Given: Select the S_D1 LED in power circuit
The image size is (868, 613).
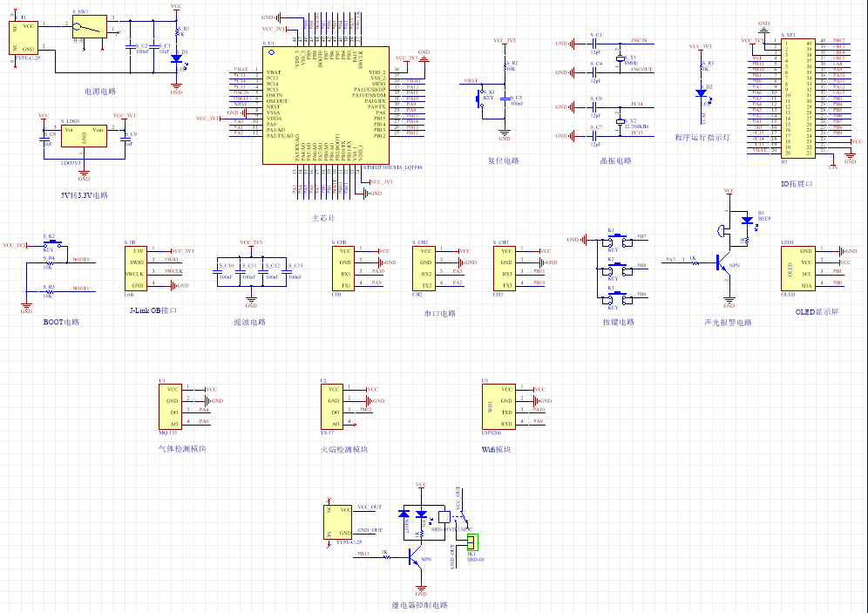Looking at the screenshot, I should (177, 58).
